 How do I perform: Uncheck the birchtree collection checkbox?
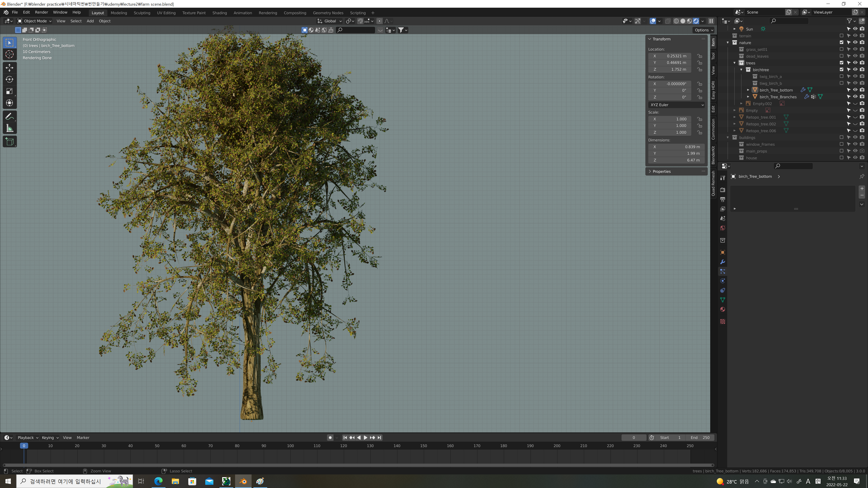pyautogui.click(x=841, y=70)
